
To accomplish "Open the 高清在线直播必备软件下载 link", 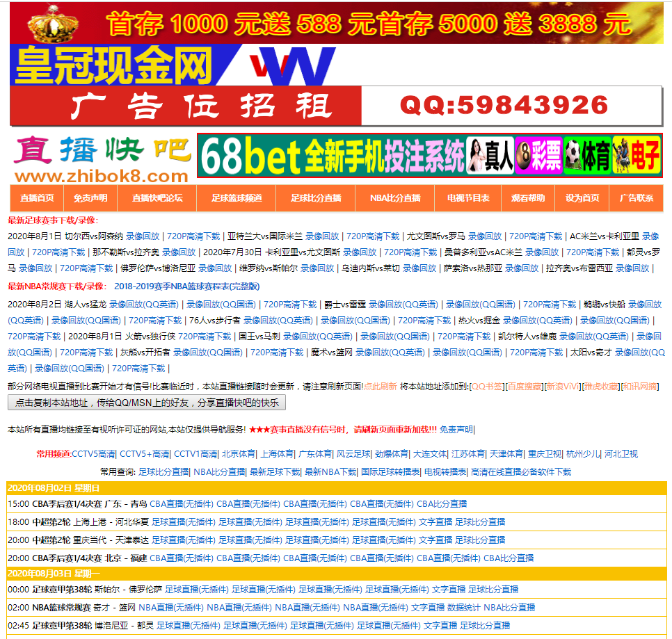I will (x=521, y=472).
